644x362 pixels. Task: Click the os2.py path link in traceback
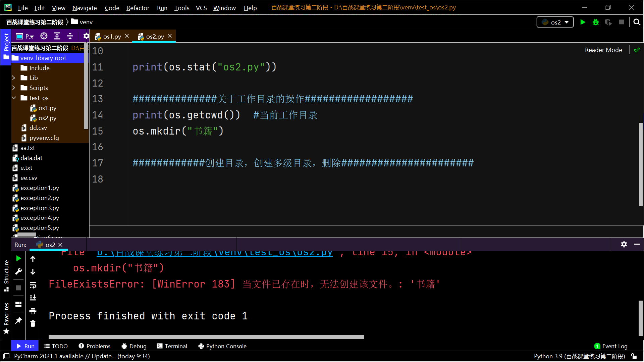(x=215, y=253)
